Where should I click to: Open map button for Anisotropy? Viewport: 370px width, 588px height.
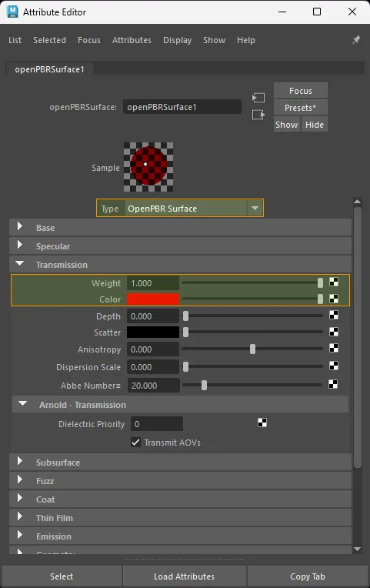(334, 349)
